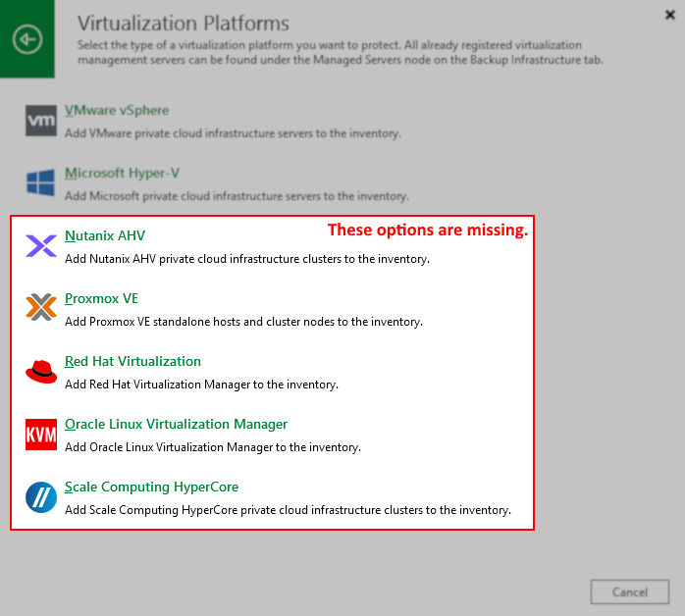
Task: Click 'Add Microsoft private cloud infrastructure servers' text
Action: tap(237, 196)
